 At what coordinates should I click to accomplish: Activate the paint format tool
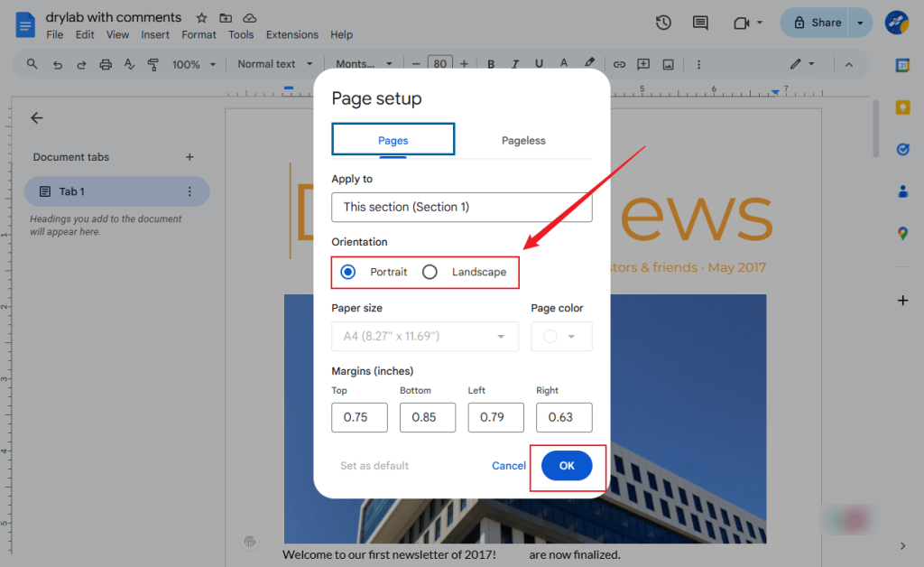pos(153,63)
